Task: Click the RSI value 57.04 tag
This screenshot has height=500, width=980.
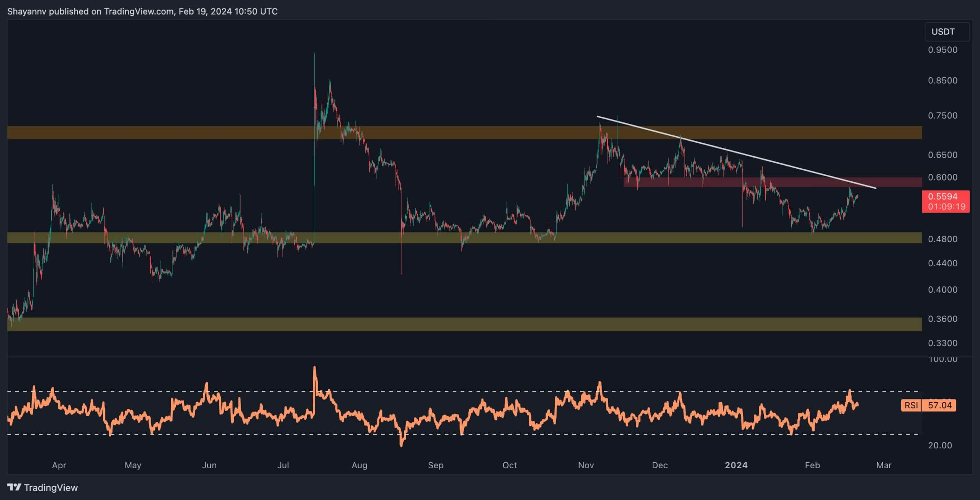Action: click(939, 405)
